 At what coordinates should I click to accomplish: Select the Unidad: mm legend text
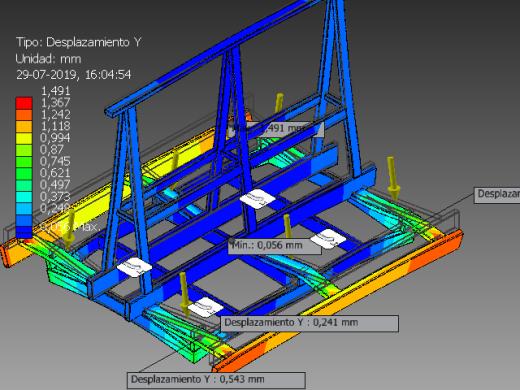point(48,59)
